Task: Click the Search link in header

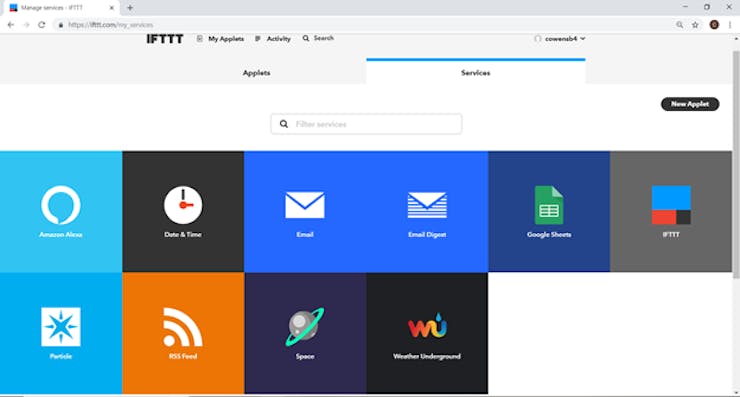Action: [319, 38]
